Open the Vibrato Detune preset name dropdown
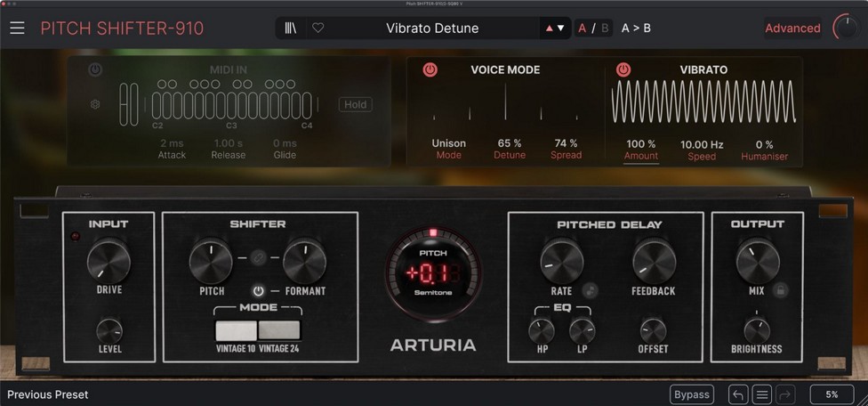 432,28
